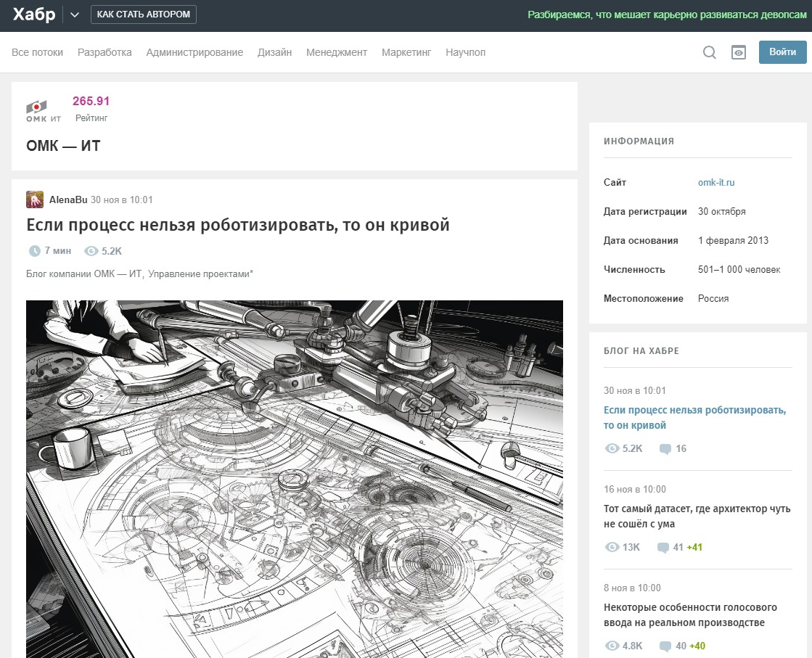Click the +40 new comments counter
The image size is (812, 658).
697,646
